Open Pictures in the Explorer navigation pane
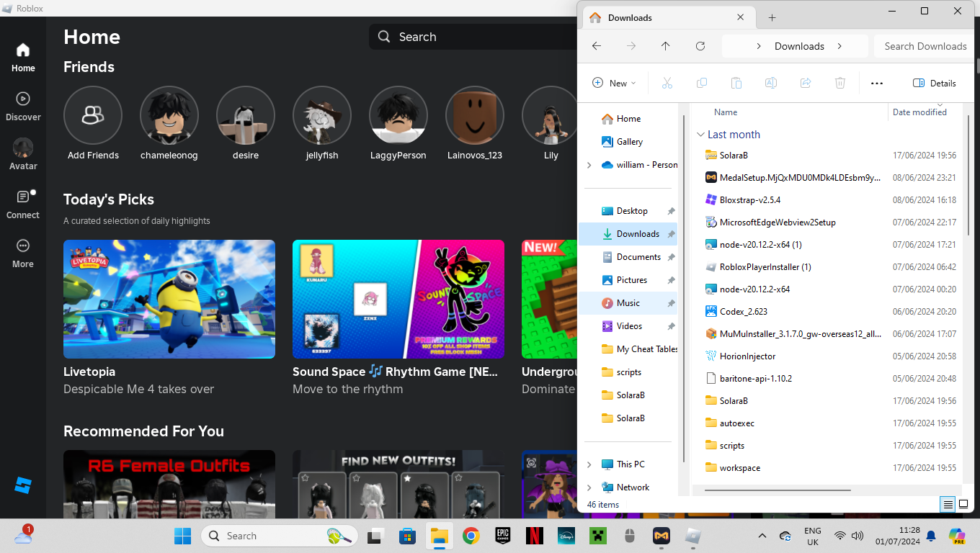This screenshot has height=553, width=980. coord(629,280)
